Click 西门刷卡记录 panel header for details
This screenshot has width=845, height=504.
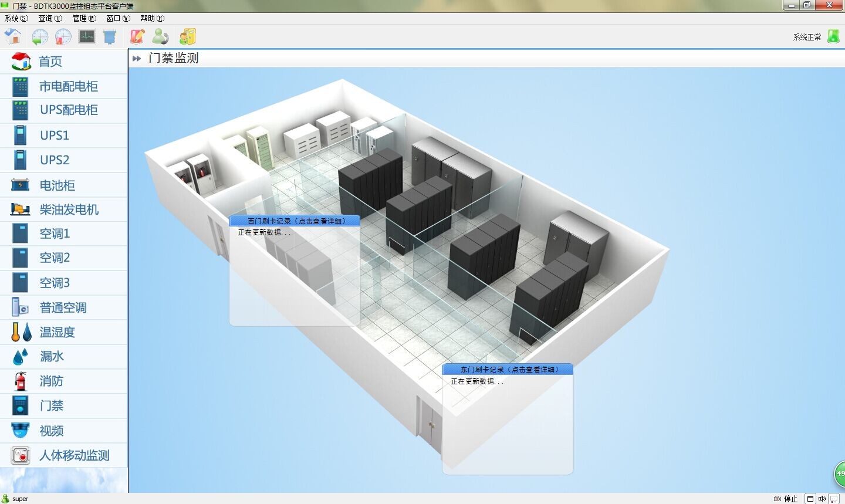click(295, 221)
